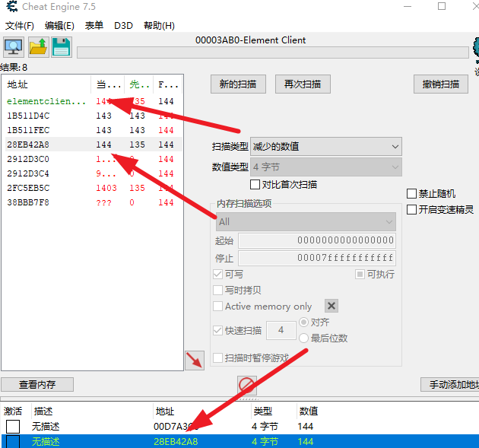
Task: Toggle active box for 00D7A3 address entry
Action: tap(13, 426)
